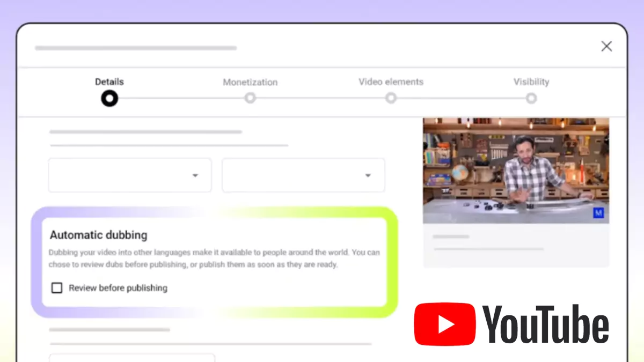Close the upload dialog with the X
The image size is (644, 362).
click(x=606, y=47)
